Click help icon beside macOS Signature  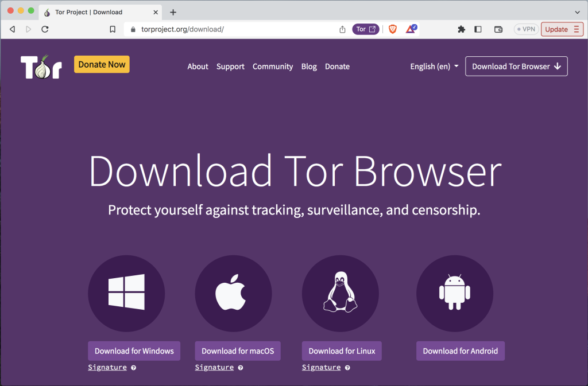click(241, 368)
